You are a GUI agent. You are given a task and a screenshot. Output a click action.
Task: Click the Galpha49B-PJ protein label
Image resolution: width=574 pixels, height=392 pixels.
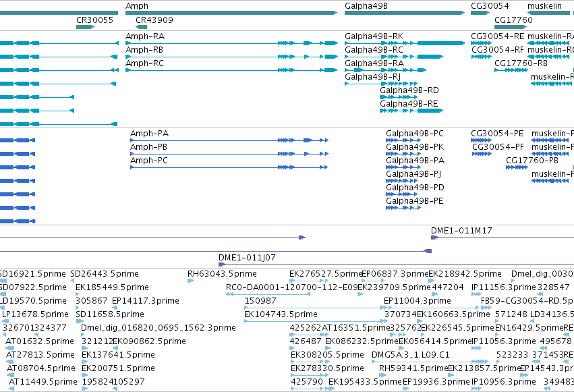(x=413, y=174)
